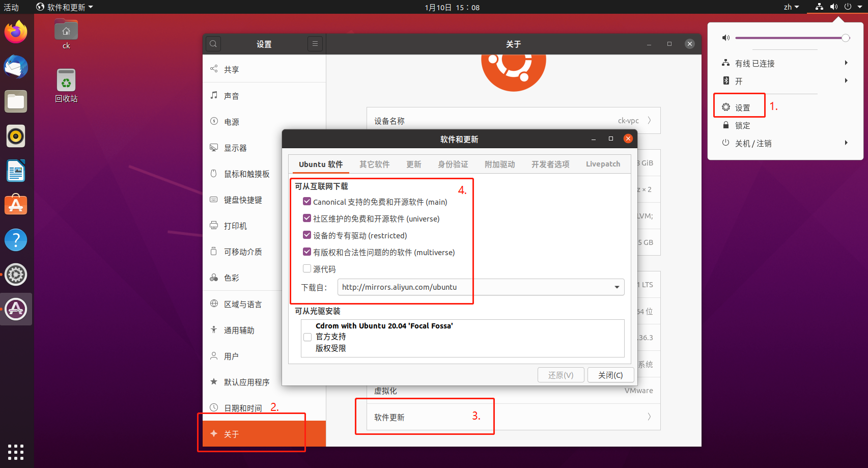Viewport: 868px width, 468px height.
Task: Click the Show Applications grid icon
Action: pos(16,452)
